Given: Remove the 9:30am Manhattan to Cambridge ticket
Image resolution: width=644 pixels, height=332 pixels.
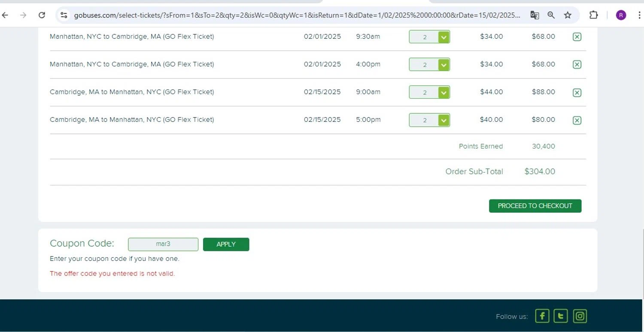Looking at the screenshot, I should pyautogui.click(x=577, y=37).
